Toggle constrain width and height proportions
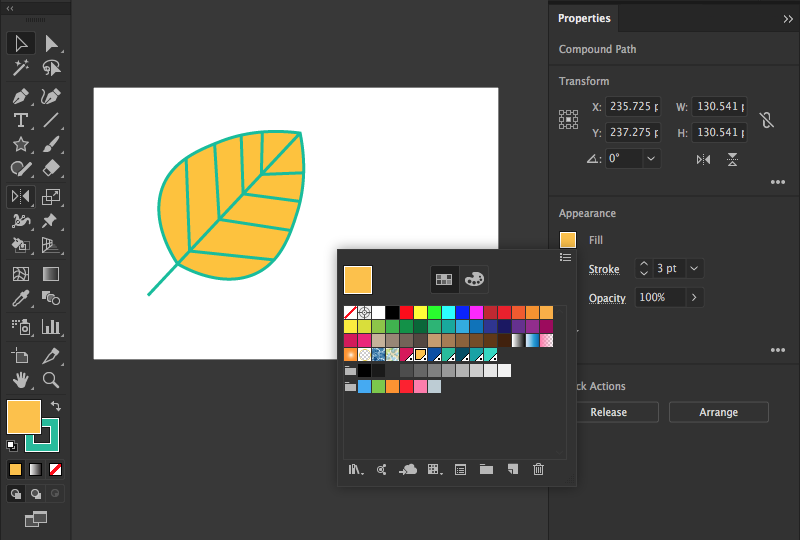The height and width of the screenshot is (540, 800). (766, 119)
